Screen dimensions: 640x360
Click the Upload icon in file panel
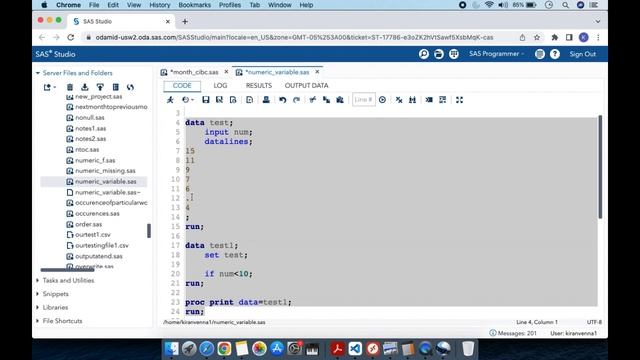(100, 87)
